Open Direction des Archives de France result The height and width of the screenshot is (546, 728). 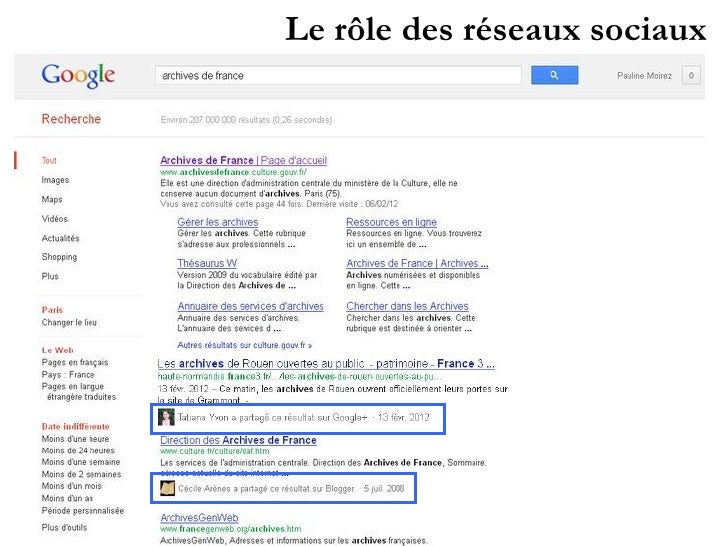point(238,440)
